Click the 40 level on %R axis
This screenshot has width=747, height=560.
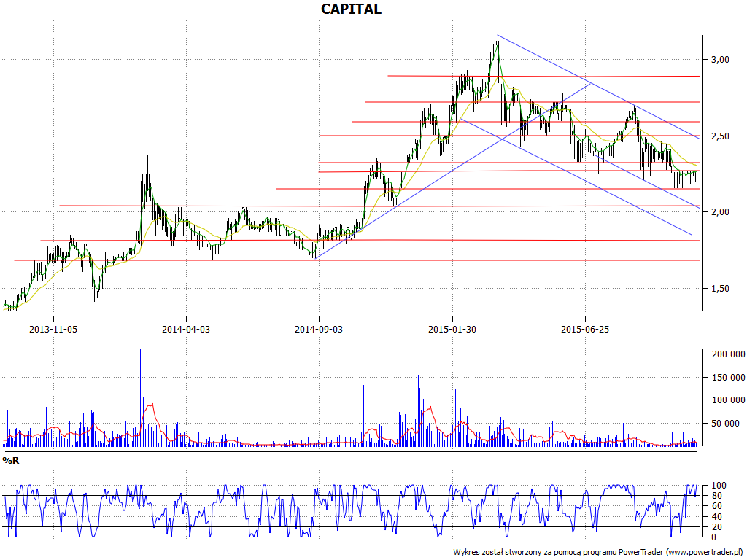tap(717, 517)
